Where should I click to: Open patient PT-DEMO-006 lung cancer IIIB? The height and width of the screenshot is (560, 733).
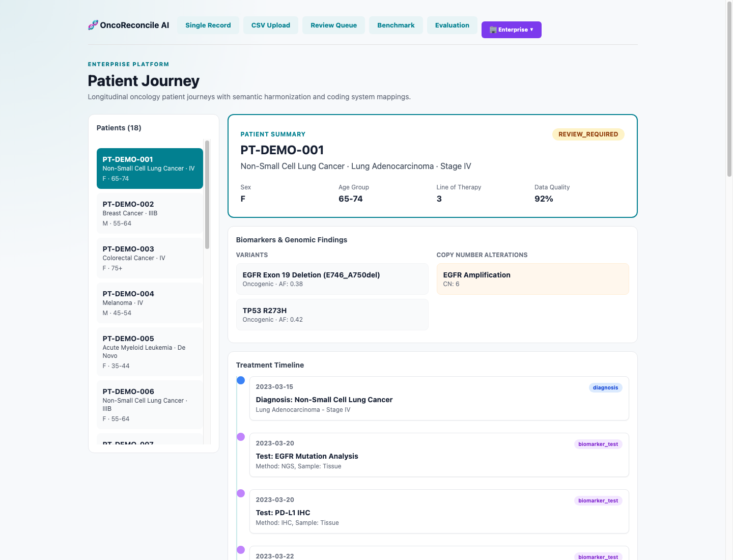point(150,405)
